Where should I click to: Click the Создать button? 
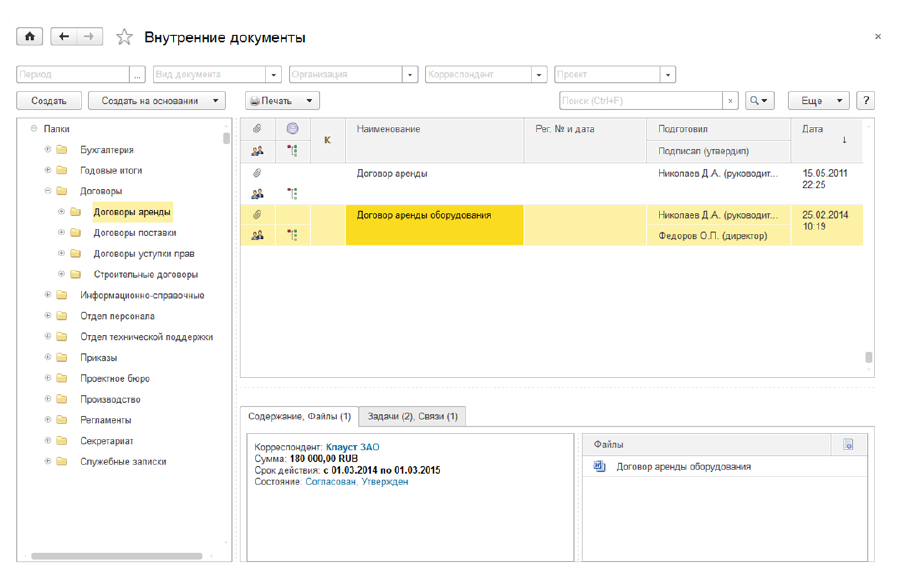[x=48, y=101]
